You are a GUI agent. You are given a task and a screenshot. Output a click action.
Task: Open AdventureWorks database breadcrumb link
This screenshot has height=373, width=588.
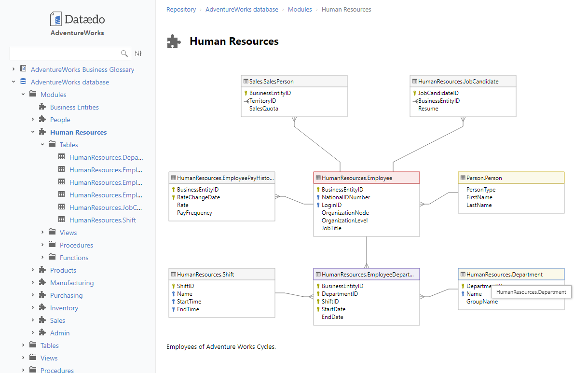pos(242,9)
